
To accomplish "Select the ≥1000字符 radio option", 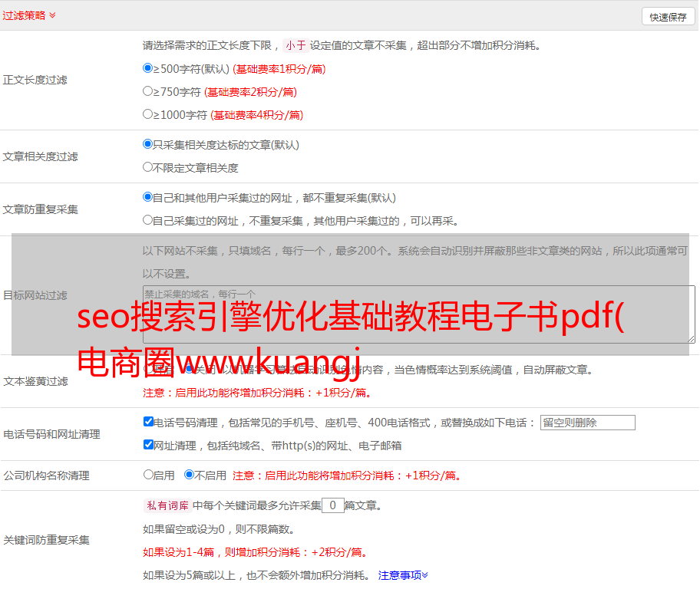I will pos(147,114).
